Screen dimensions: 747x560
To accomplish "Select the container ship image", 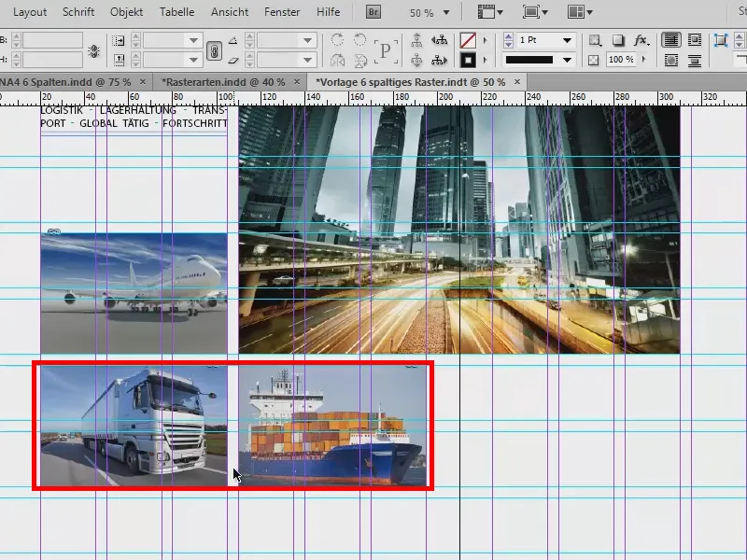I will [332, 426].
